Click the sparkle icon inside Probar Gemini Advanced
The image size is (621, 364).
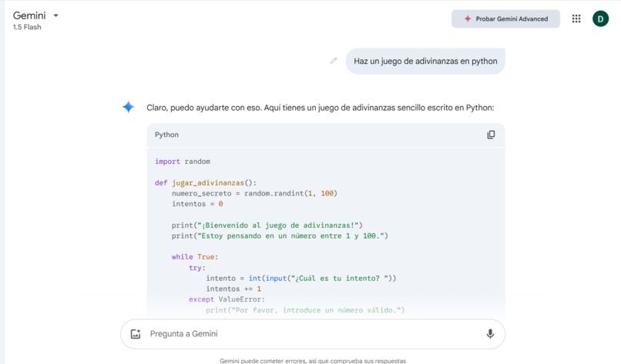click(468, 18)
